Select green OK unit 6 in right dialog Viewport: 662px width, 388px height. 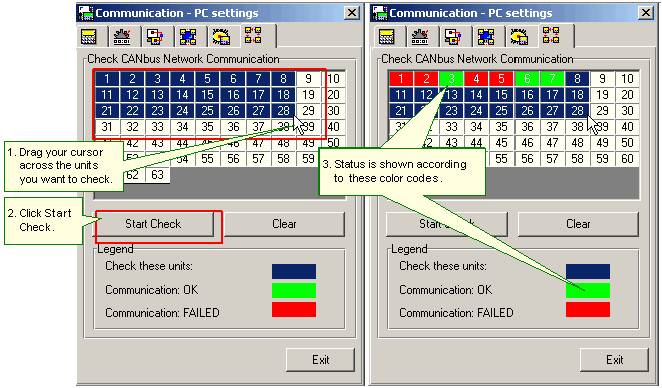pos(527,79)
